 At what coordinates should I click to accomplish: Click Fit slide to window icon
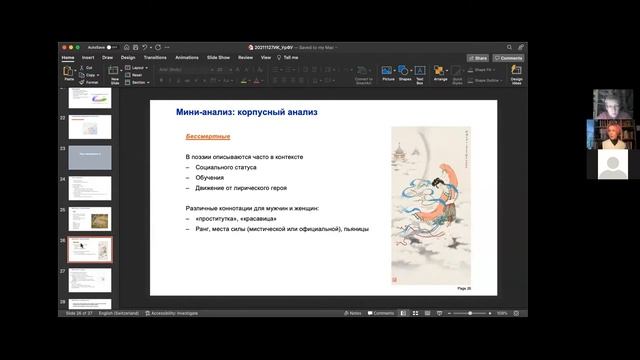pyautogui.click(x=516, y=313)
